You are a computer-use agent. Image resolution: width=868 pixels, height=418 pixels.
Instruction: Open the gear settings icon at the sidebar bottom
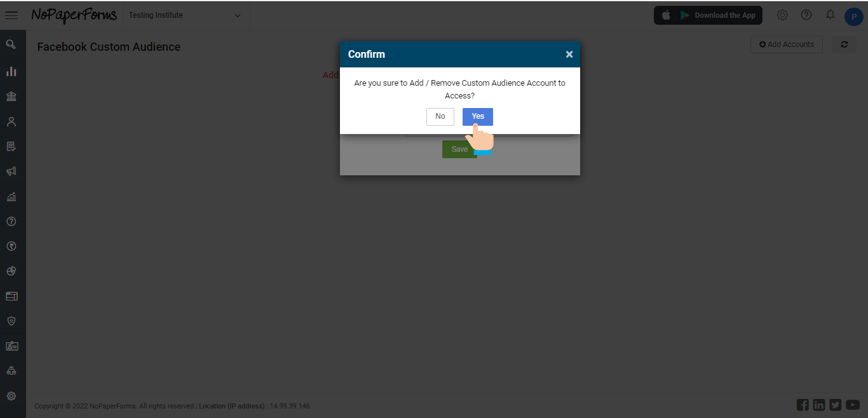click(x=11, y=396)
